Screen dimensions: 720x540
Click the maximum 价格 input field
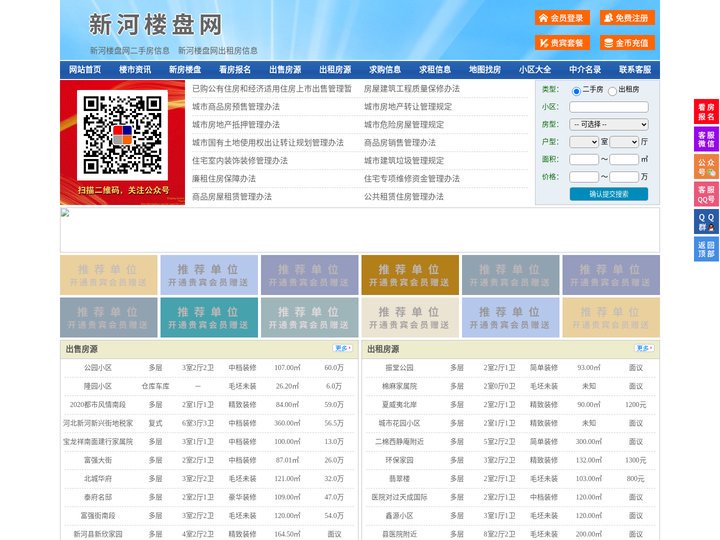click(x=624, y=177)
